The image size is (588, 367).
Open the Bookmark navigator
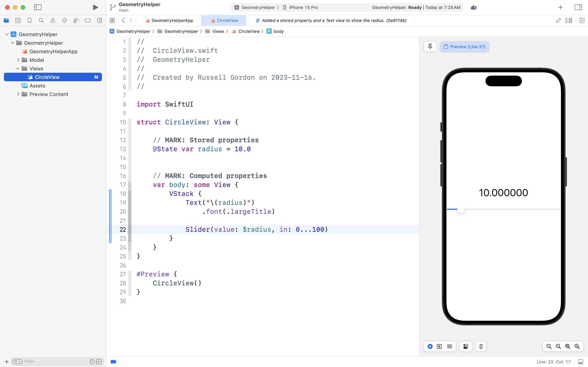tap(29, 20)
